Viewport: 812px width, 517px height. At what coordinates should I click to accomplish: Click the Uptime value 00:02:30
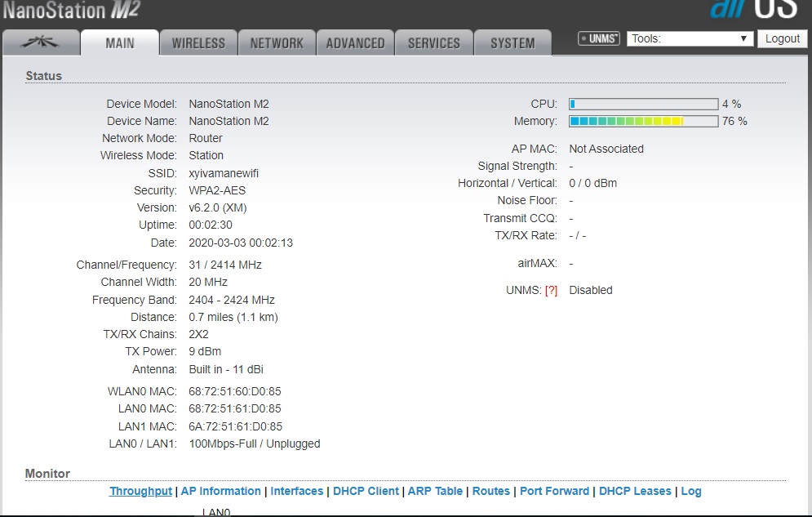coord(211,225)
